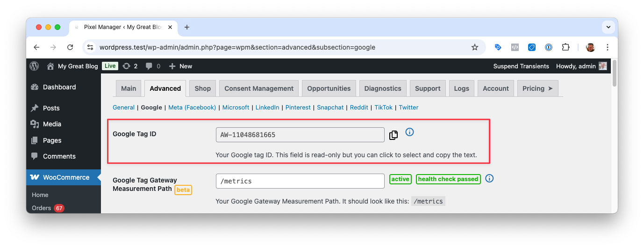Open the Meta (Facebook) subsection link

tap(192, 107)
